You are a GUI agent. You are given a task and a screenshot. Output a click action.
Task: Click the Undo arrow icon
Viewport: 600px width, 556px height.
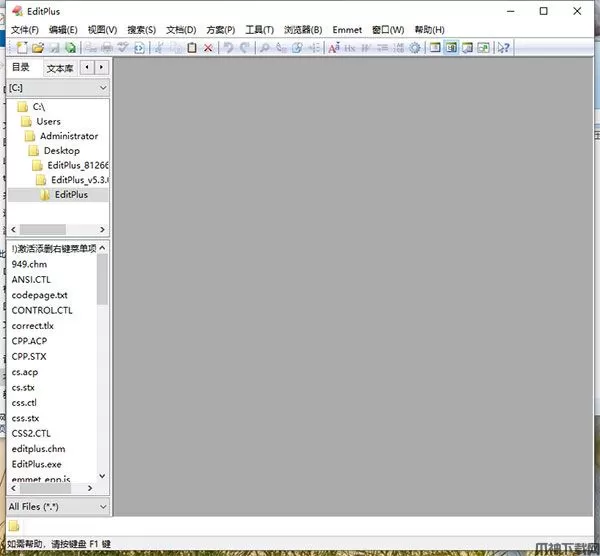point(228,48)
